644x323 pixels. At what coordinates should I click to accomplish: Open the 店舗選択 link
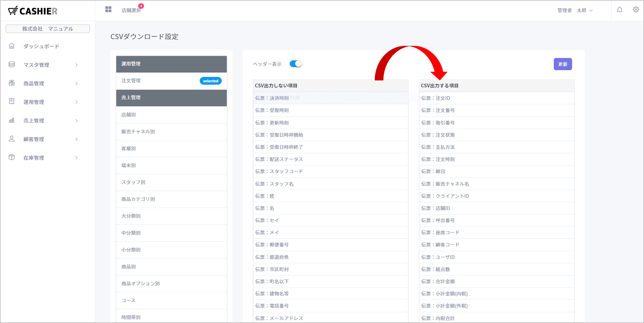tap(131, 10)
